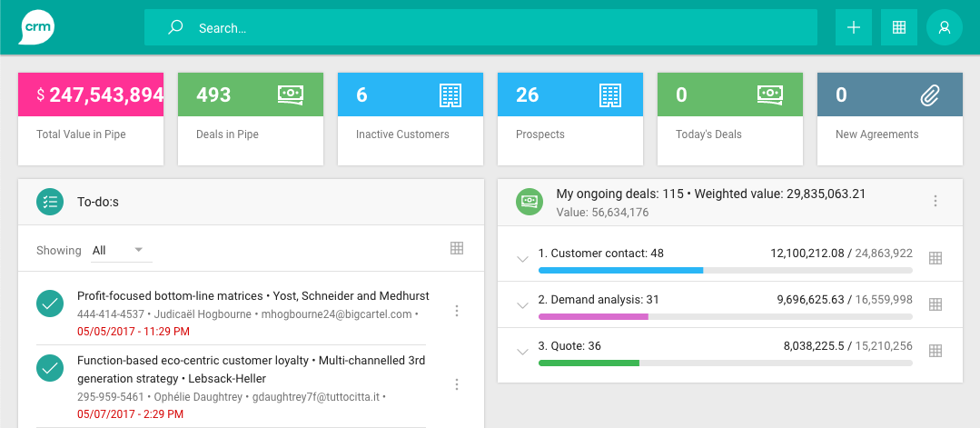980x428 pixels.
Task: Expand the Quote stage chevron
Action: coord(522,352)
